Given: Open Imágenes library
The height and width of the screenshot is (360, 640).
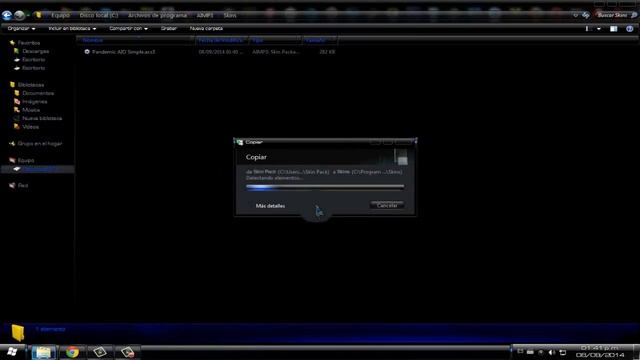Looking at the screenshot, I should point(35,102).
